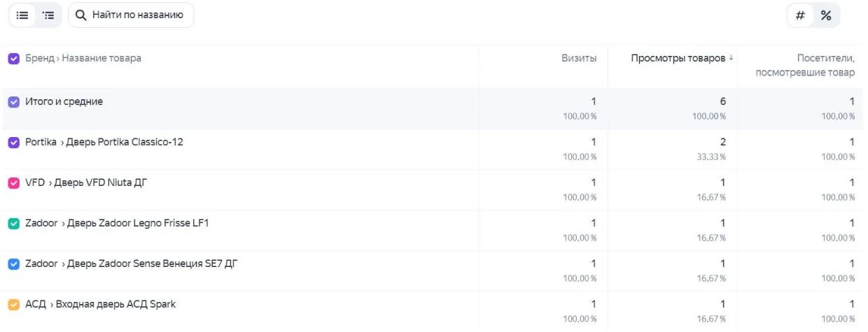Viewport: 868px width, 332px height.
Task: Open the АСД brand link
Action: pos(36,305)
